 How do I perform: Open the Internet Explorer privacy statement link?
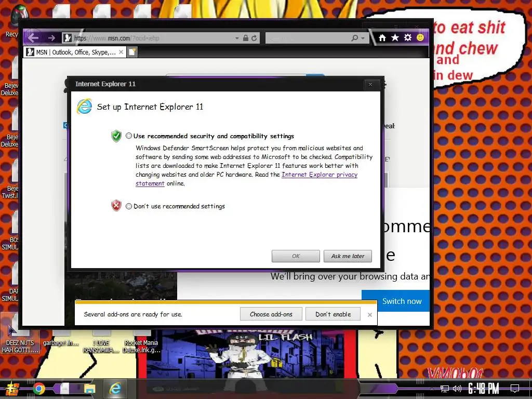(x=320, y=175)
